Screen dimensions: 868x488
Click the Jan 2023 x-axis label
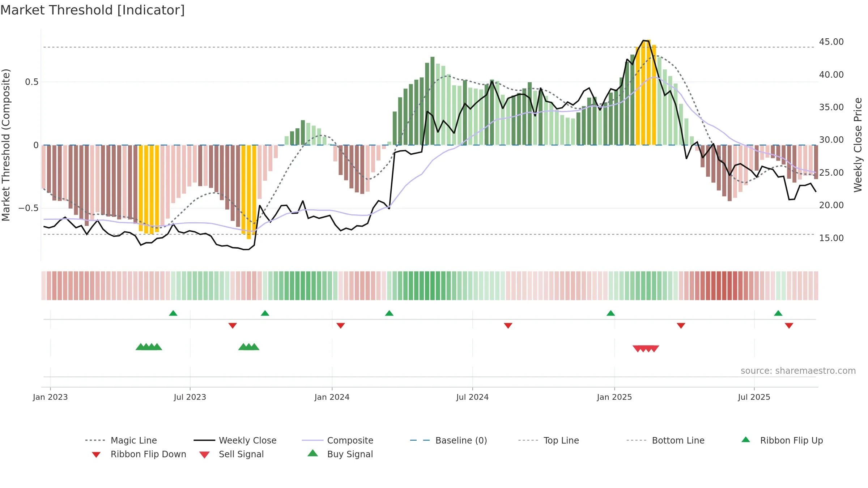50,397
